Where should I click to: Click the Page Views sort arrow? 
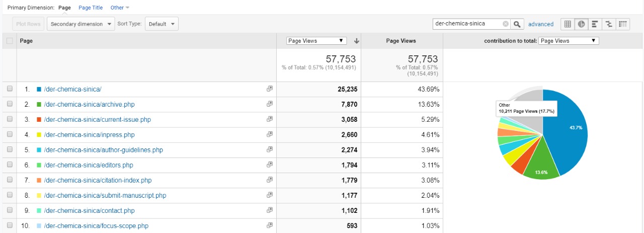[x=357, y=41]
